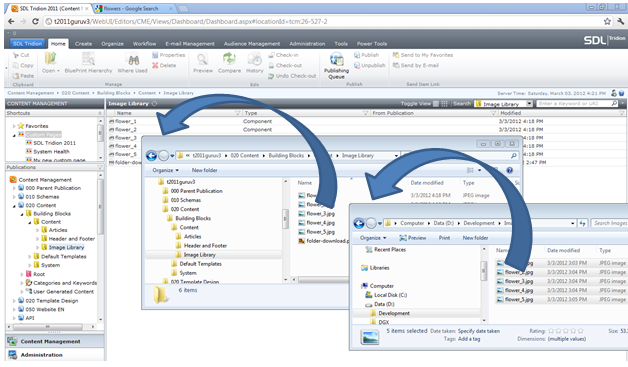Viewport: 628px width, 367px height.
Task: Click the Cut icon in Clipboard group
Action: click(16, 55)
